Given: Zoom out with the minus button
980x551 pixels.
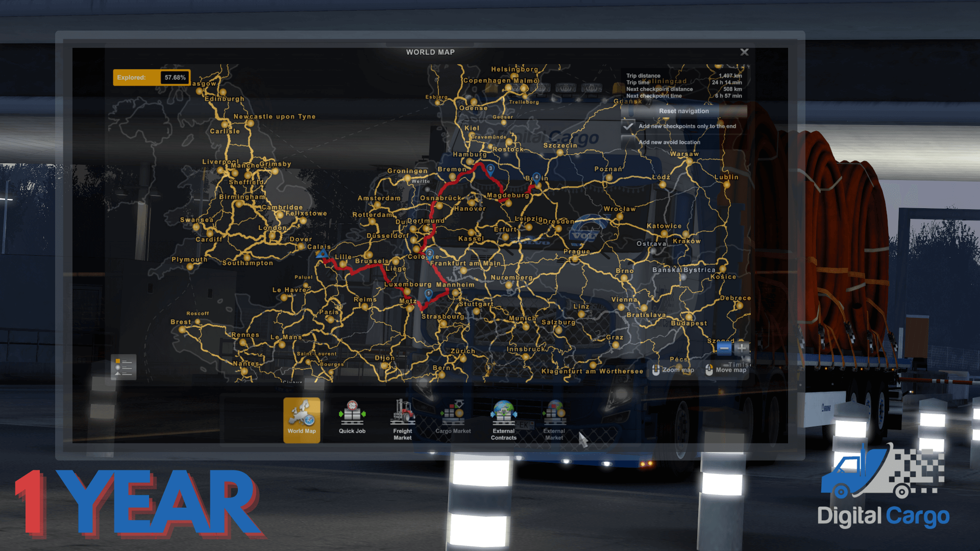Looking at the screenshot, I should click(x=724, y=348).
